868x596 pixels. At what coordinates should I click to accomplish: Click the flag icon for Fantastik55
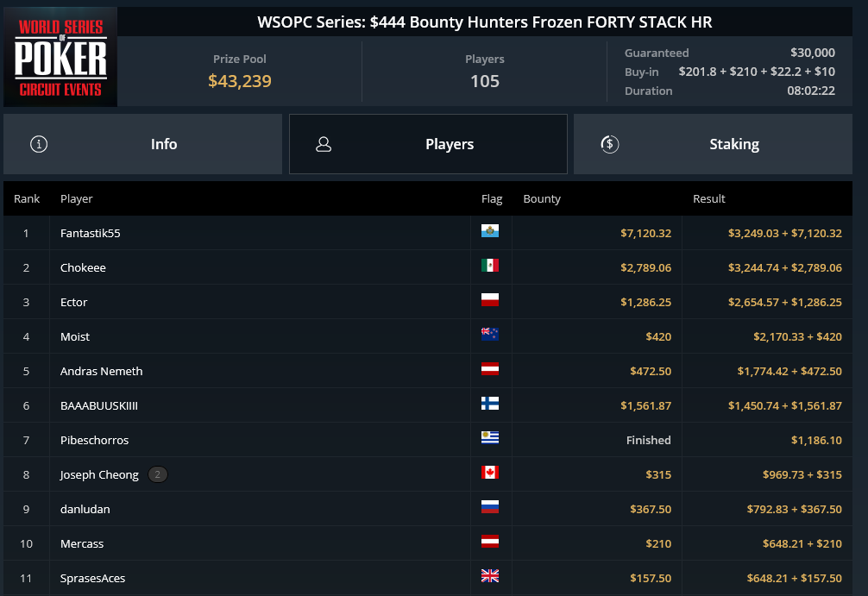[490, 231]
